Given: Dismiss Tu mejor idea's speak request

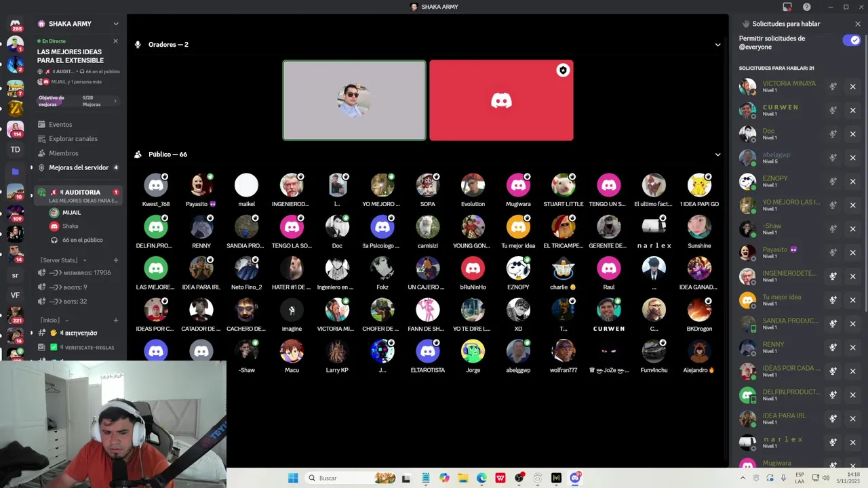Looking at the screenshot, I should point(853,300).
